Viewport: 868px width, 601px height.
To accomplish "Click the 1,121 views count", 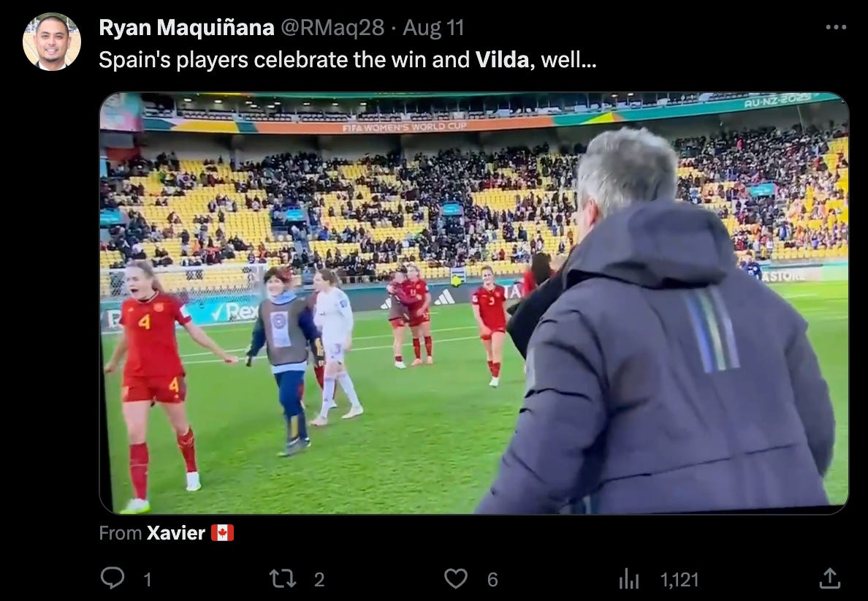I will click(x=679, y=580).
